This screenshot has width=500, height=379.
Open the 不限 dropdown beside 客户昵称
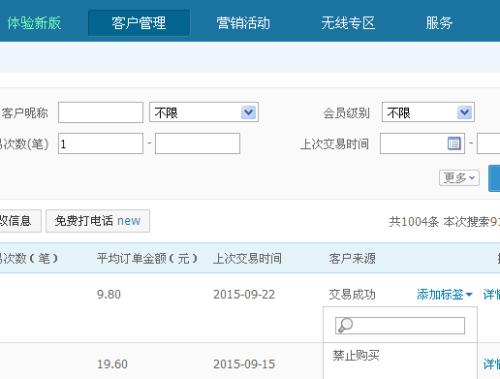pyautogui.click(x=204, y=112)
